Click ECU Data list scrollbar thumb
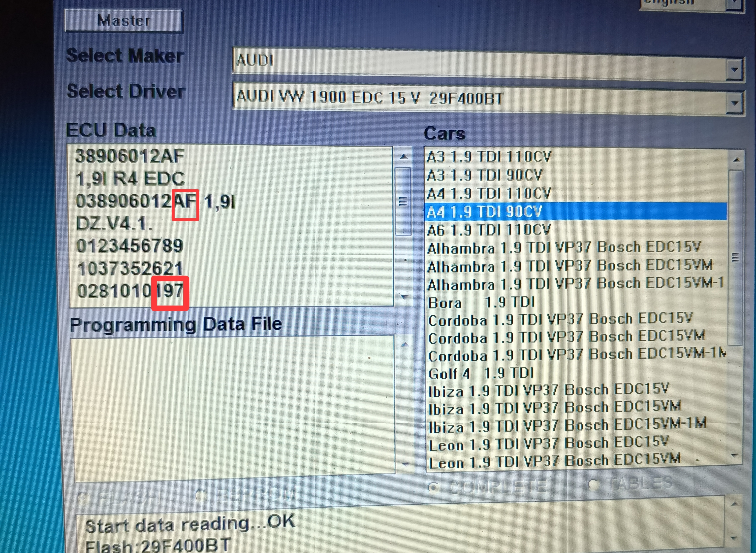 coord(403,202)
